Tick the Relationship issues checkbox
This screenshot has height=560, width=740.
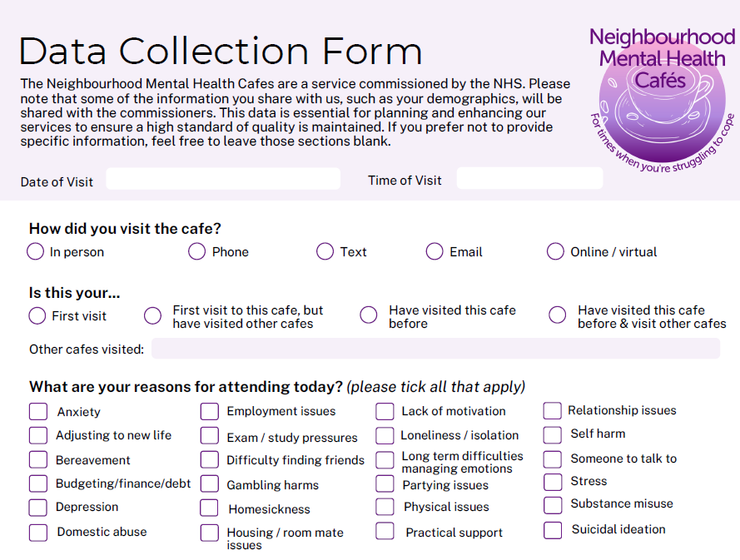point(553,411)
